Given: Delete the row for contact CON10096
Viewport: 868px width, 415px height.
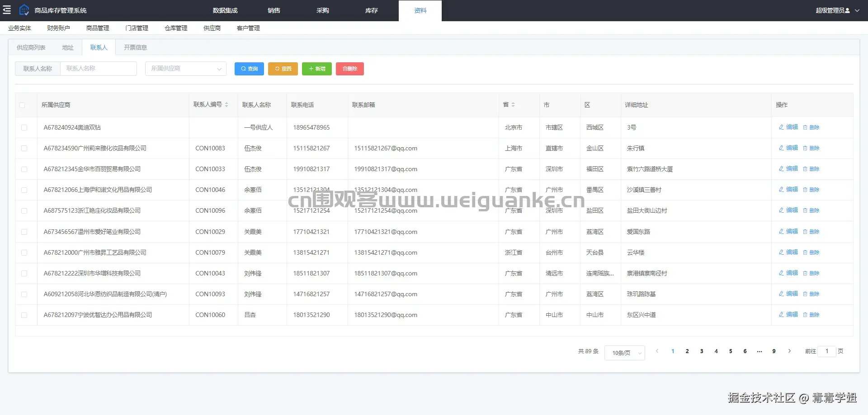Looking at the screenshot, I should 811,210.
